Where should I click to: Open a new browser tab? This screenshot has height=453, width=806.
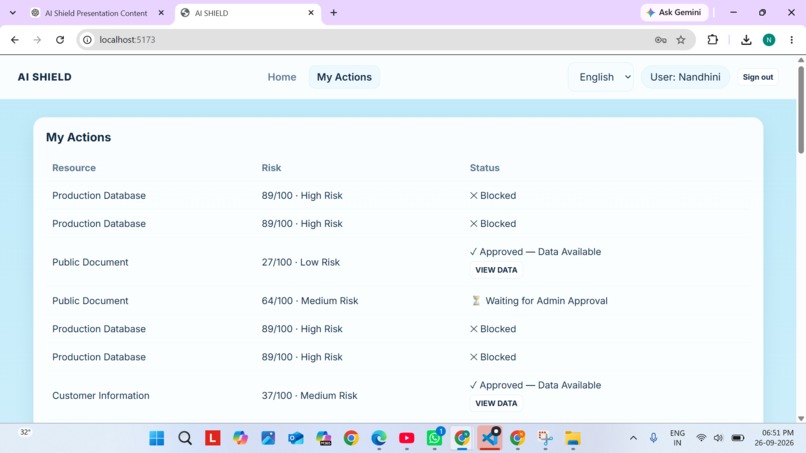pos(334,13)
